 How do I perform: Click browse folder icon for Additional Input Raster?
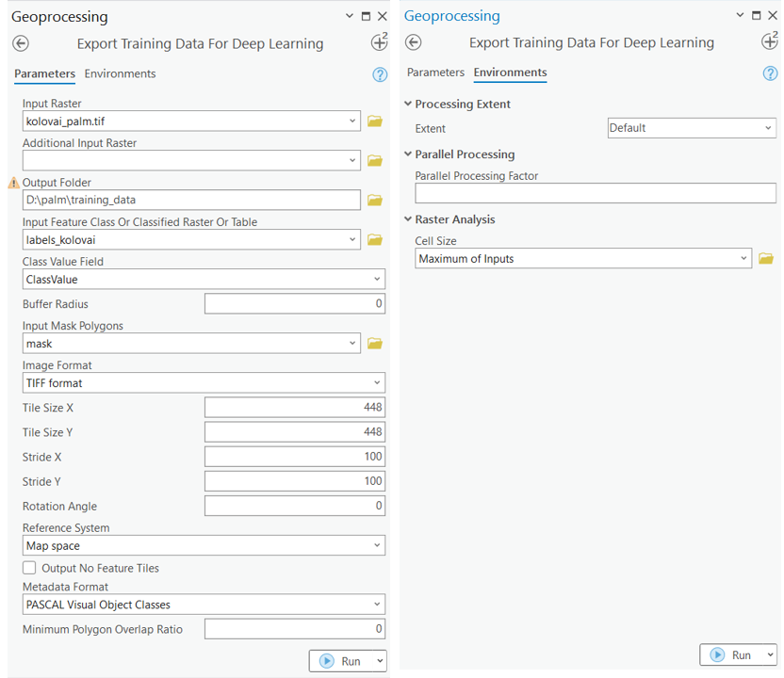click(x=375, y=161)
